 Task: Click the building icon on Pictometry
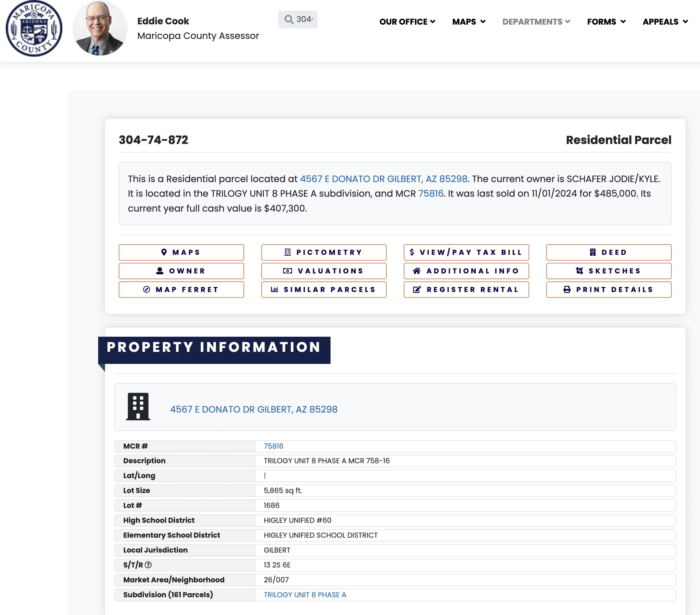click(288, 252)
